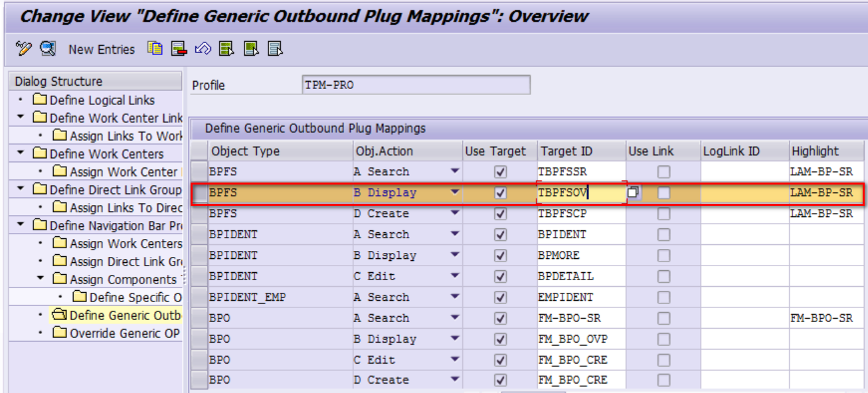Toggle Display/Change mode pencil icon

pos(23,48)
